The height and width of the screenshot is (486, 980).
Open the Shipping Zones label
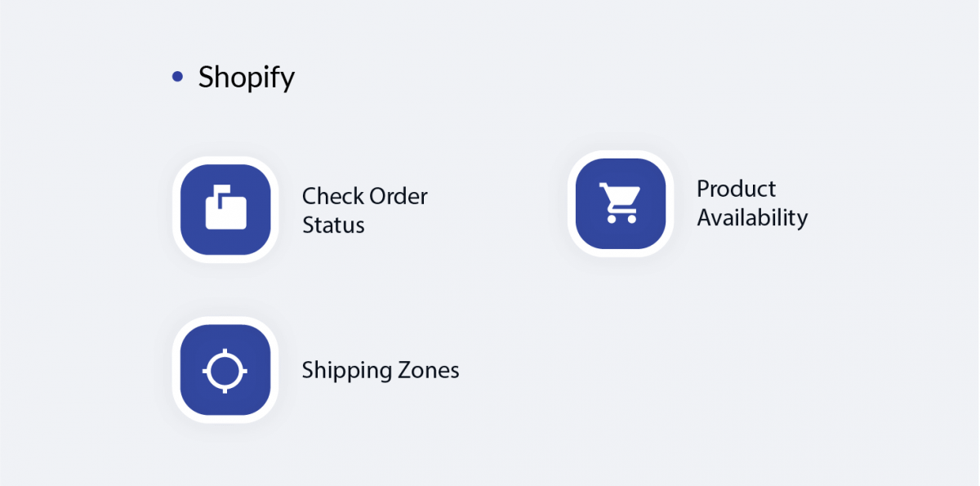381,370
